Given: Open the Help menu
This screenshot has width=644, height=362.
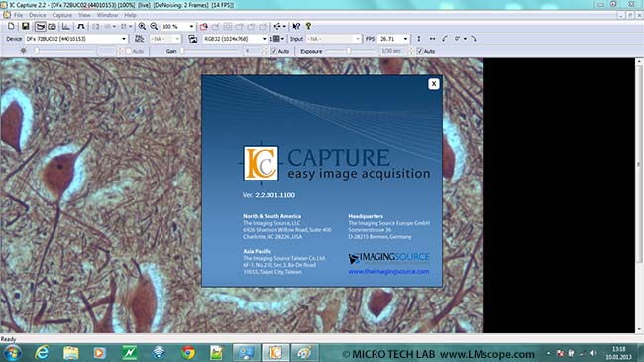Looking at the screenshot, I should point(130,15).
